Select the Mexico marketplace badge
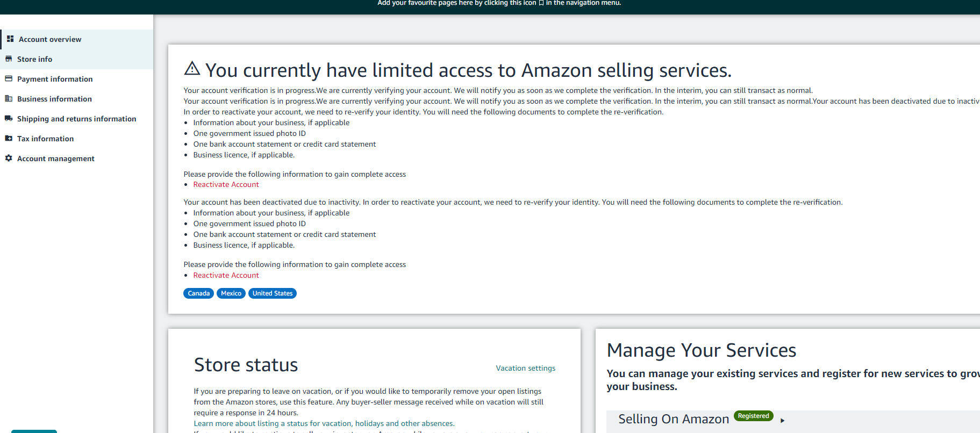This screenshot has width=980, height=433. coord(231,293)
